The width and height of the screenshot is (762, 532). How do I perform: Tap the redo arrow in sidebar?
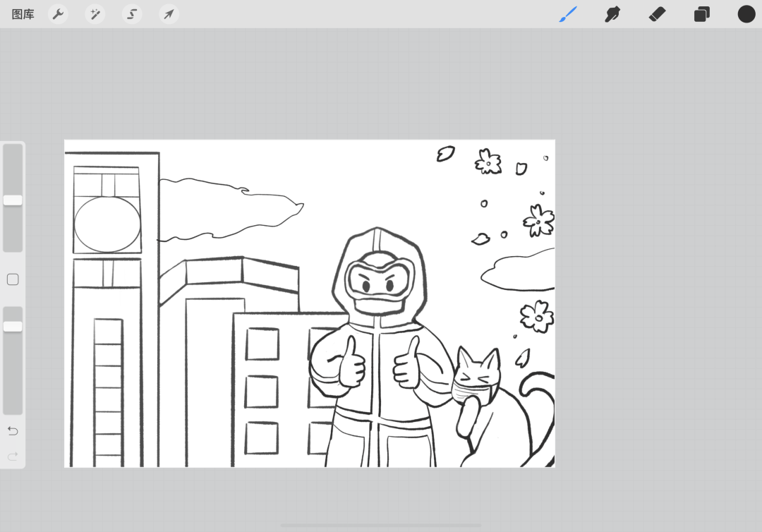pos(13,457)
